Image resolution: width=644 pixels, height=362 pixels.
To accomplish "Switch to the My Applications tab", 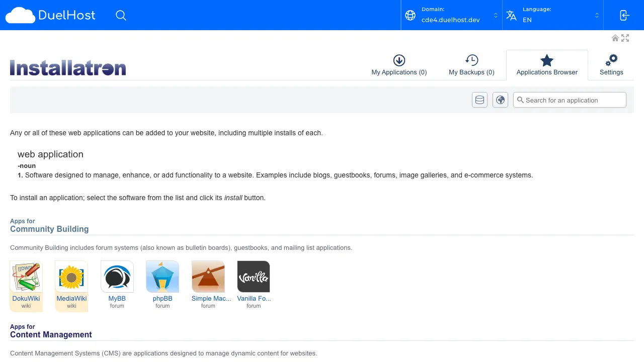I will click(399, 64).
